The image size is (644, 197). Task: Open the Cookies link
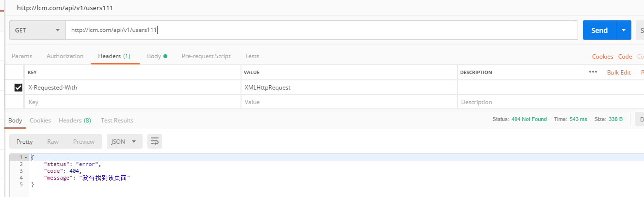point(602,57)
